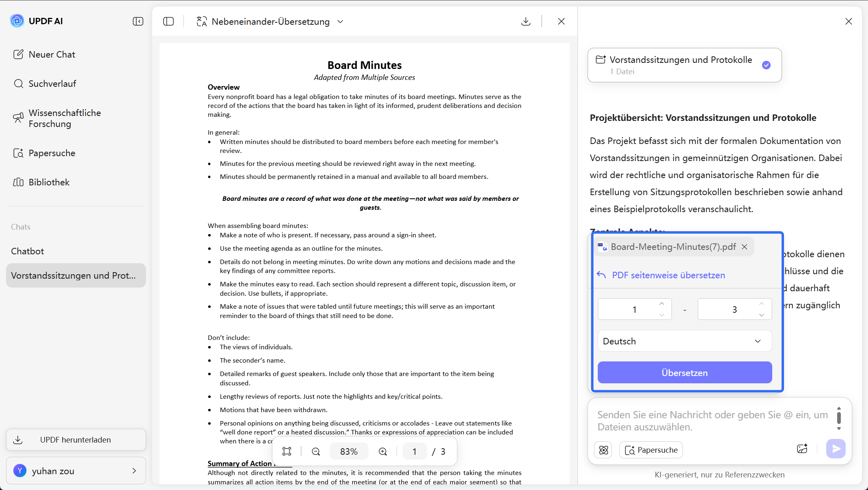Decrease the end page number
The image size is (868, 490).
[x=761, y=315]
